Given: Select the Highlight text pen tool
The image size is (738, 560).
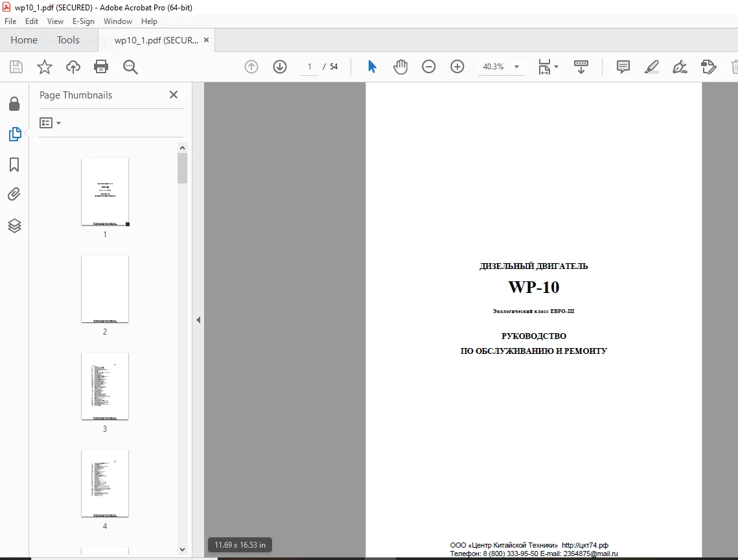Looking at the screenshot, I should [x=651, y=67].
